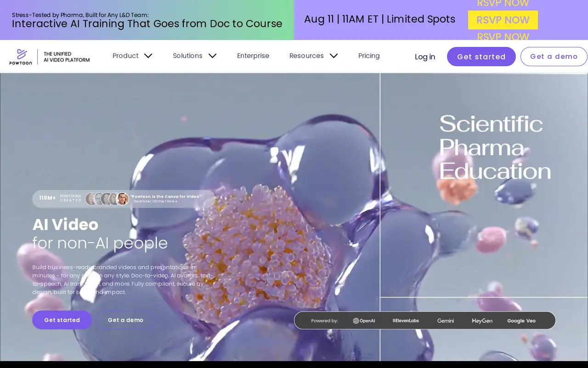Screen dimensions: 588x368
Task: Expand the Product menu chevron
Action: (x=148, y=56)
